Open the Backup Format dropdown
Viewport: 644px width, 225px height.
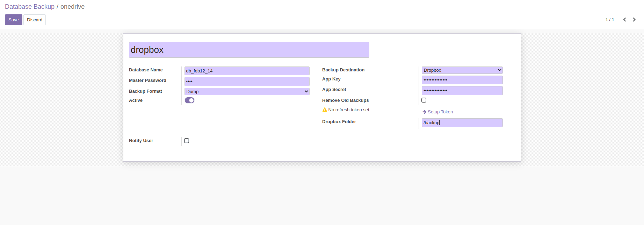point(247,91)
